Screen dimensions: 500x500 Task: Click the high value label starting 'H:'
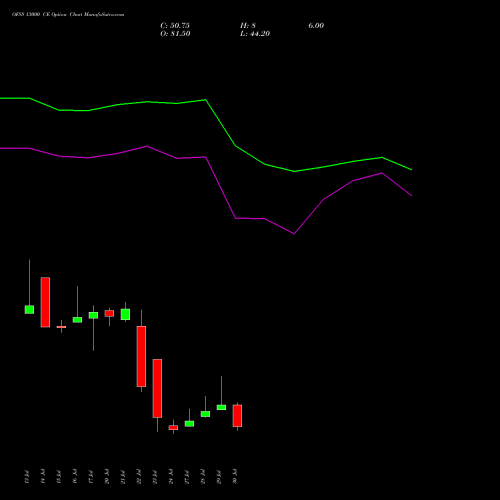248,26
